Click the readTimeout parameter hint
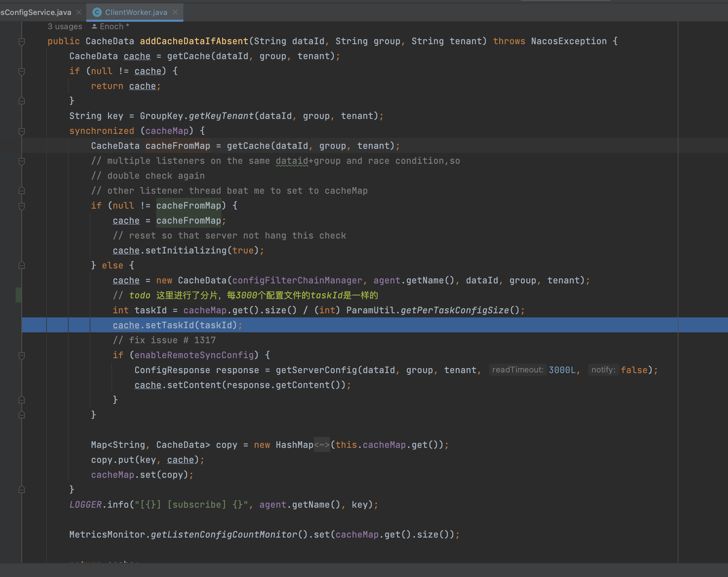The height and width of the screenshot is (577, 728). 518,370
